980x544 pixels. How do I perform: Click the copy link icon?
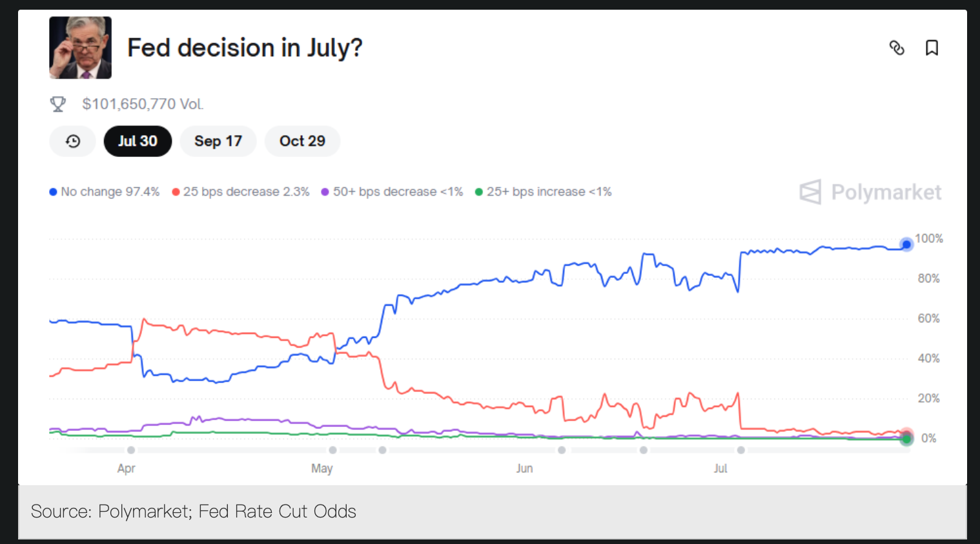(897, 48)
